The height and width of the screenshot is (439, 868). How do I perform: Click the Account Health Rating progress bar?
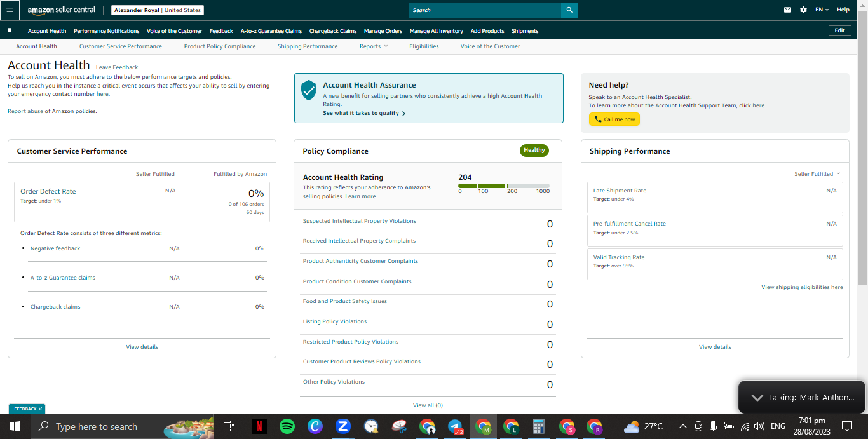pyautogui.click(x=504, y=186)
